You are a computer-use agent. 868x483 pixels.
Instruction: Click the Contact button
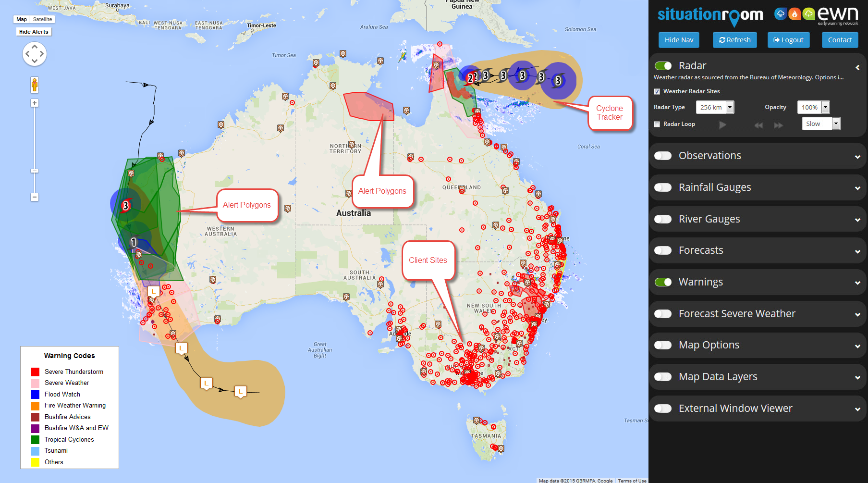coord(840,40)
